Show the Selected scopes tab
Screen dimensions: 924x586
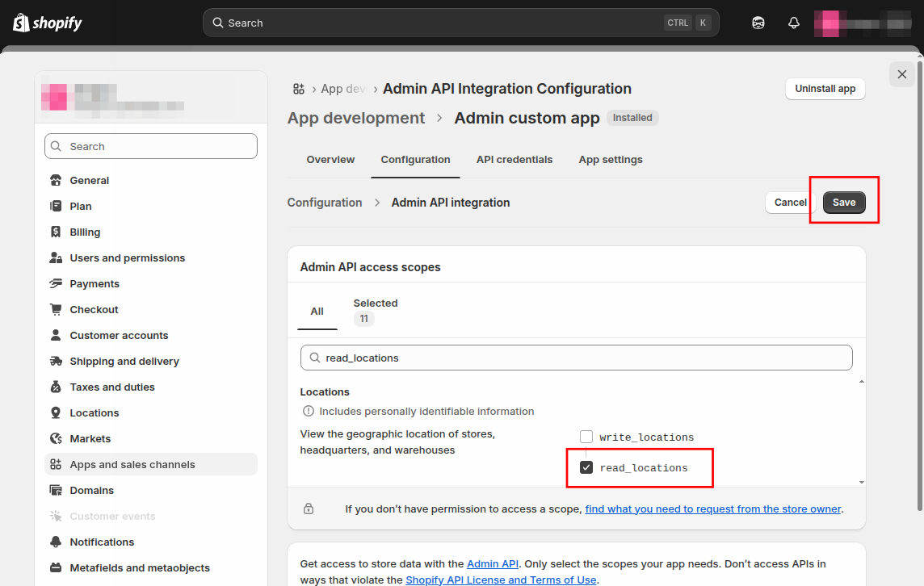[375, 311]
